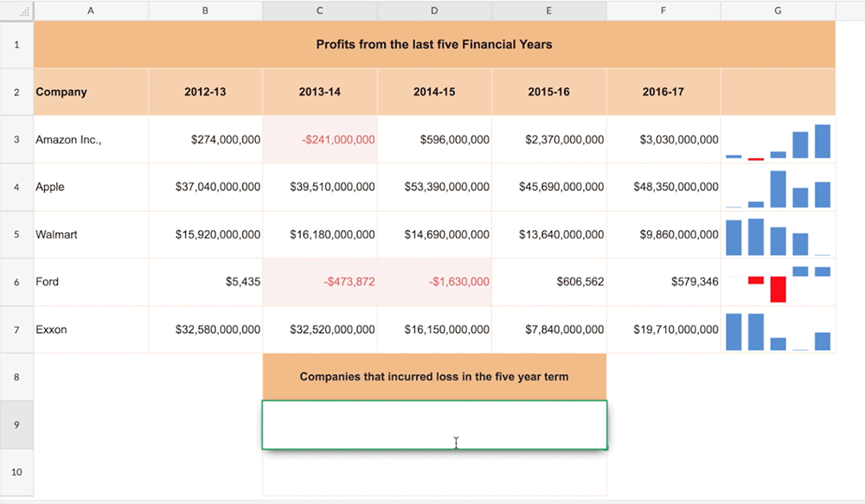Screen dimensions: 865x504
Task: Select the Apple sparkline chart
Action: click(778, 188)
